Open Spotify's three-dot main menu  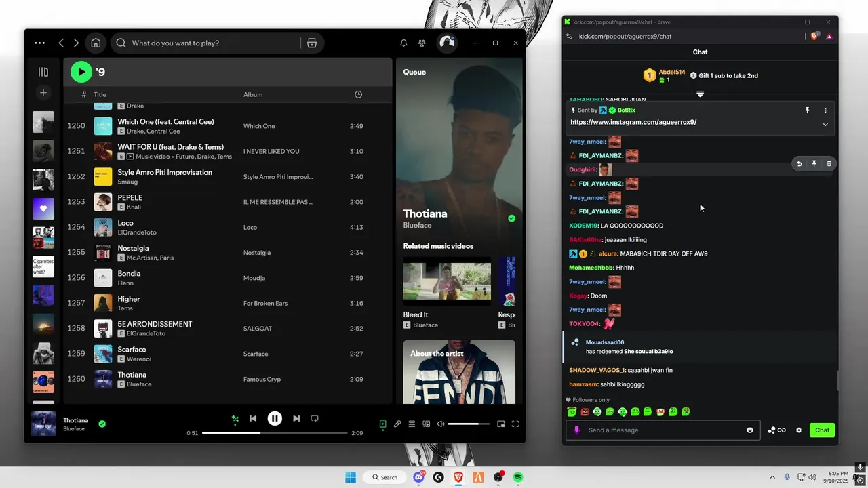[40, 43]
